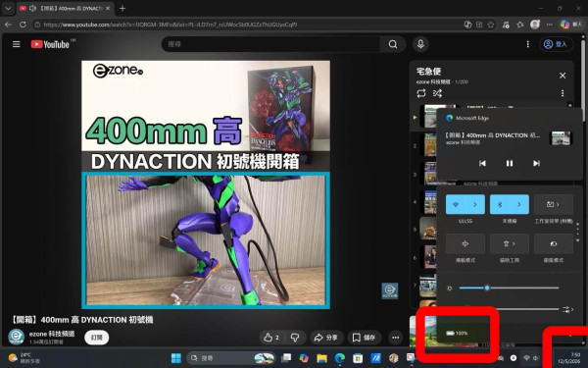Open Task View on taskbar
The width and height of the screenshot is (588, 368).
pos(286,358)
